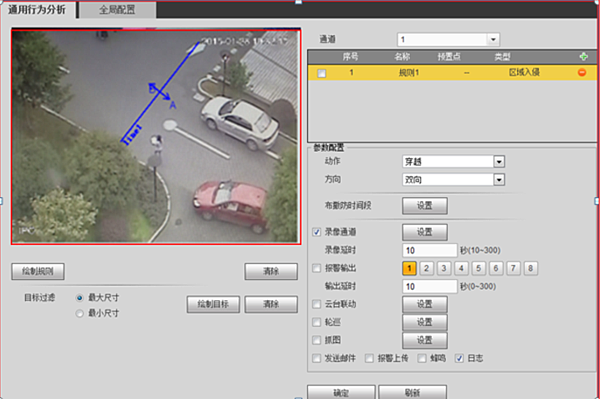Open the 方向 dropdown showing 双向
Screen dimensions: 600x399
[453, 179]
